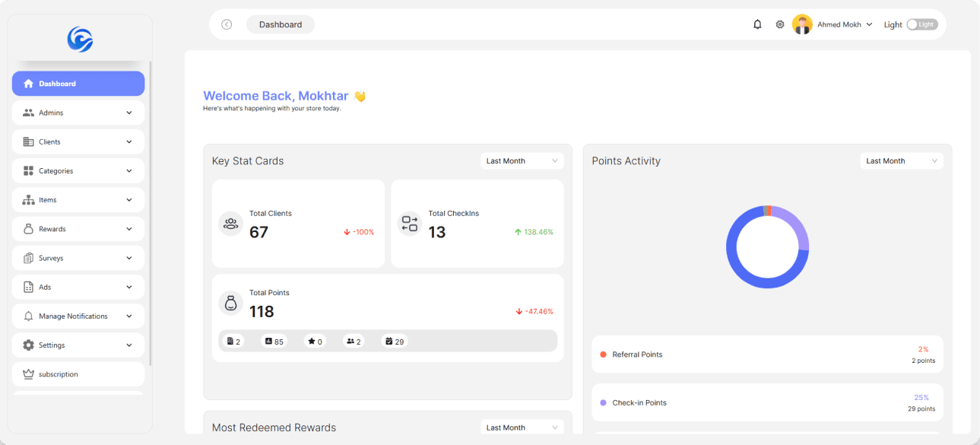Toggle the Light theme switch
Viewport: 980px width, 445px height.
click(x=921, y=24)
